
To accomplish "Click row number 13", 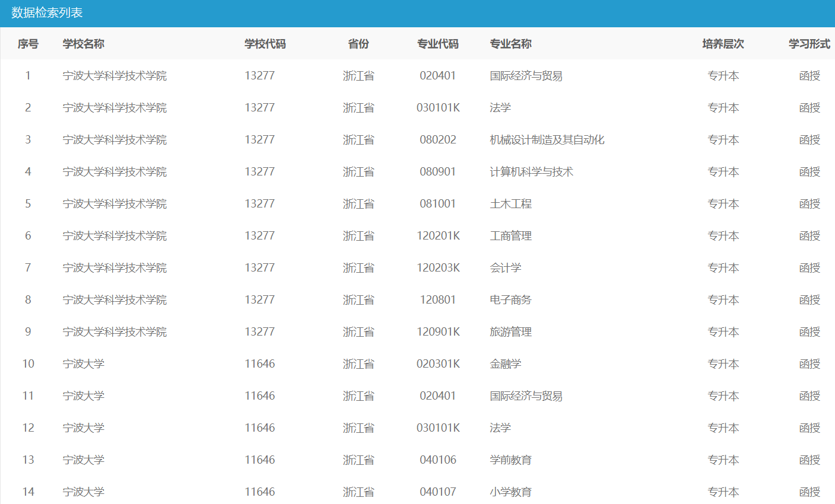I will pos(28,460).
